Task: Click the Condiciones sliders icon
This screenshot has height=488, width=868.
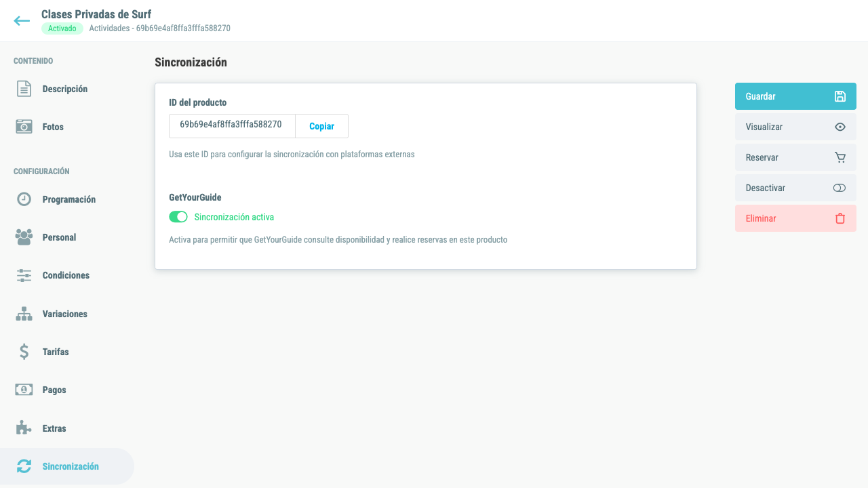Action: coord(24,275)
